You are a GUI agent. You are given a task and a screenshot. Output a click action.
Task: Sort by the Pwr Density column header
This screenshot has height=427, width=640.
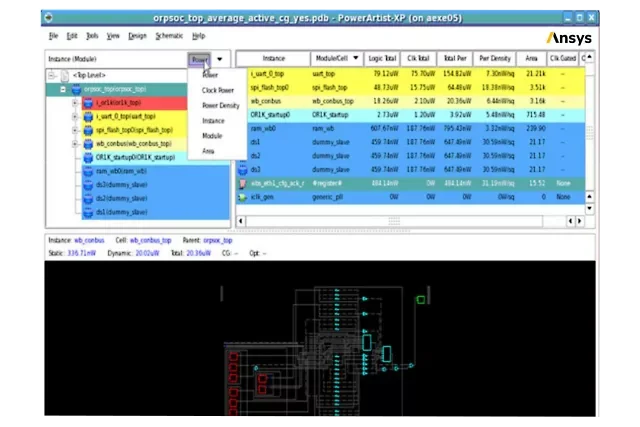(495, 58)
